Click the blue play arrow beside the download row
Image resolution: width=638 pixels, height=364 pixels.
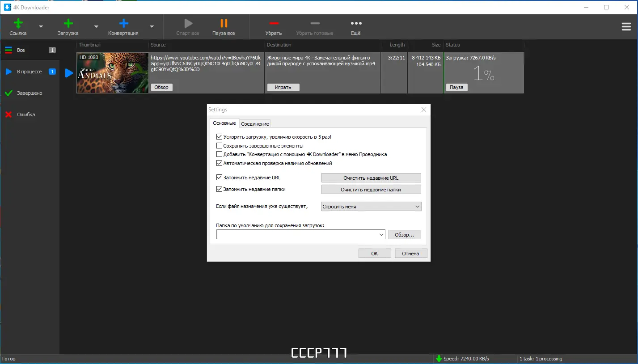69,73
